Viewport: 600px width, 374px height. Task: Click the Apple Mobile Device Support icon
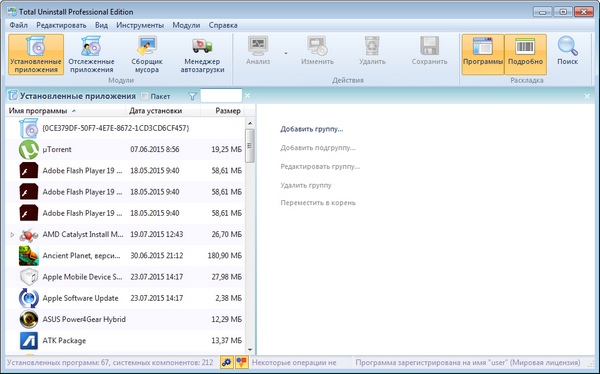tap(29, 277)
